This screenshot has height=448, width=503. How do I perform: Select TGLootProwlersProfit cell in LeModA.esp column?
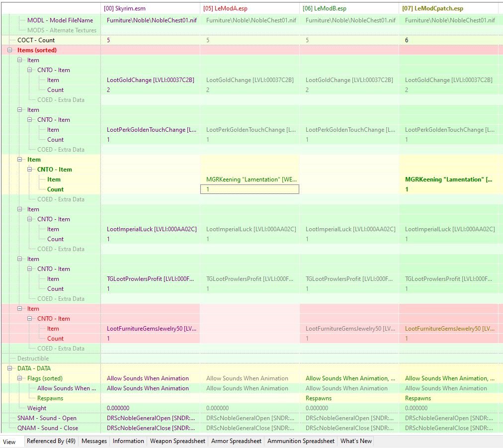click(x=250, y=279)
